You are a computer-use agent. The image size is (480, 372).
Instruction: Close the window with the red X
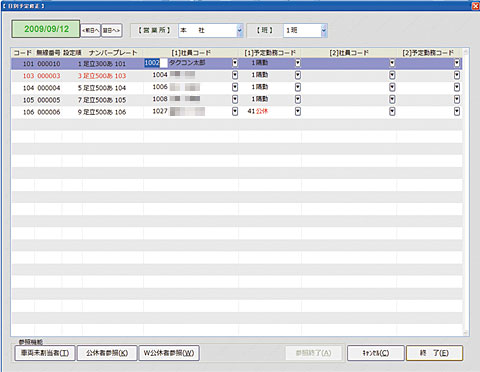coord(476,6)
